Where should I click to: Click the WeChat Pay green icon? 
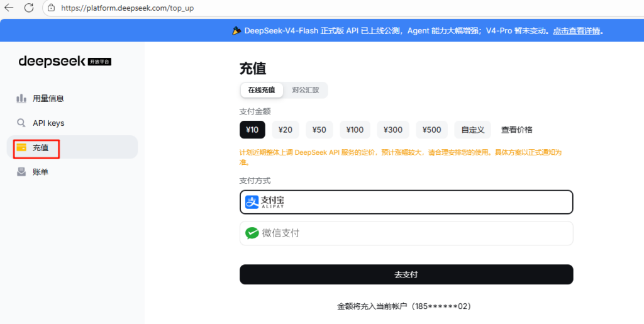tap(252, 233)
